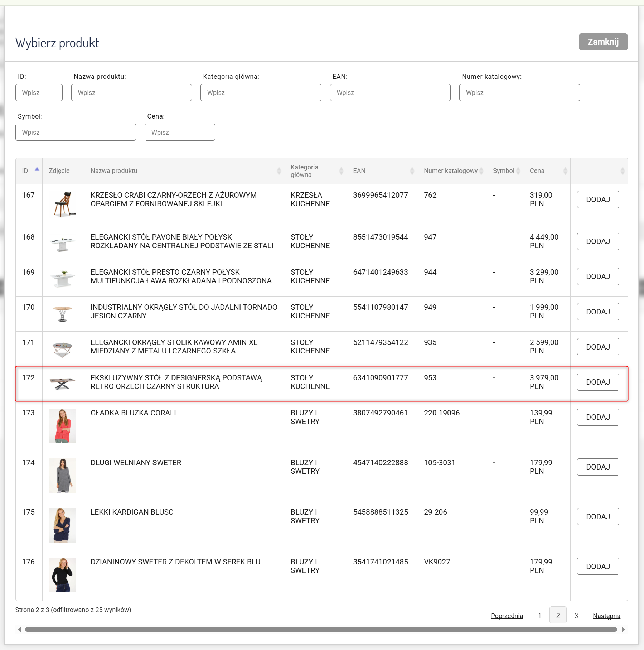Sort by Nazwa produktu column arrows
The image size is (644, 650).
pos(279,171)
